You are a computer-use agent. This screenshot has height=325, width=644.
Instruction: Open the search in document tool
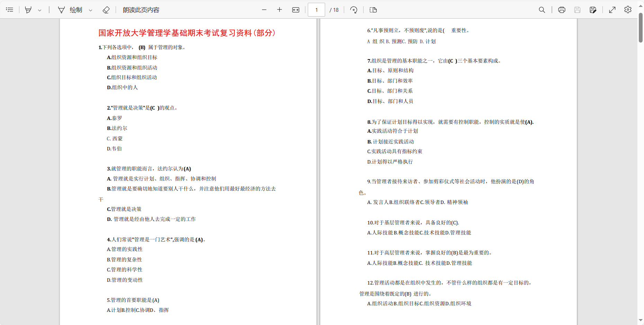click(x=542, y=10)
